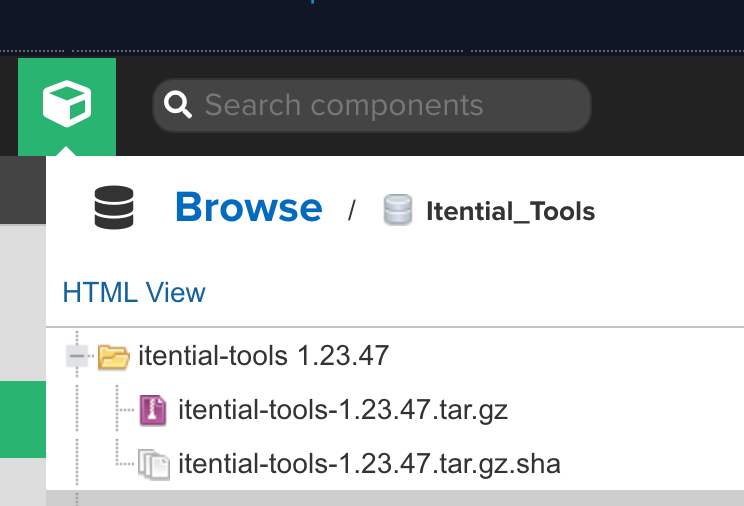Click the black database icon beside Browse
The height and width of the screenshot is (506, 744).
pyautogui.click(x=114, y=208)
